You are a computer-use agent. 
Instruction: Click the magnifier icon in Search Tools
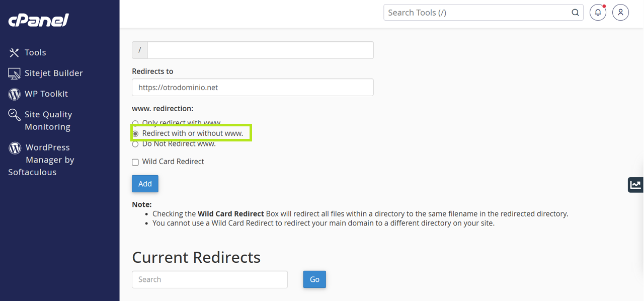(575, 13)
